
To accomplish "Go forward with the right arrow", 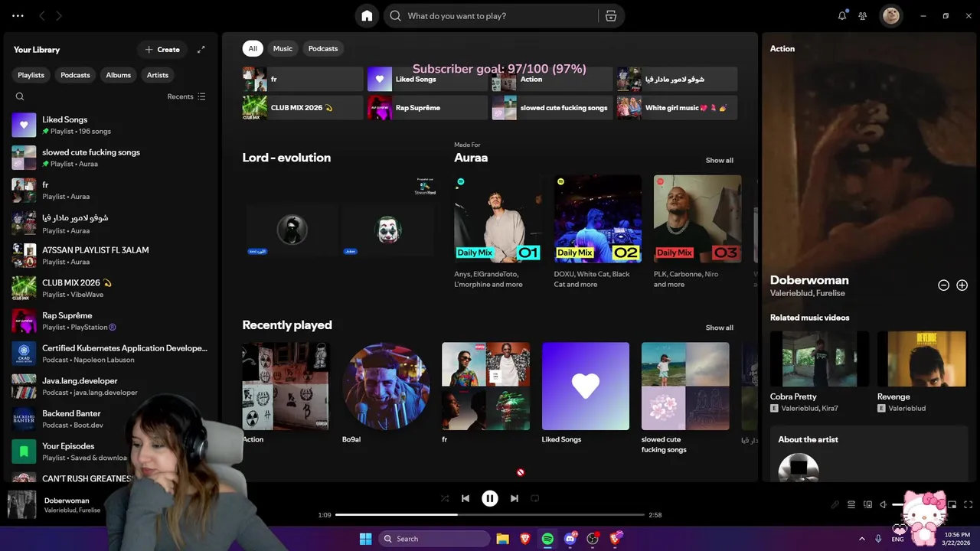I will [x=59, y=15].
